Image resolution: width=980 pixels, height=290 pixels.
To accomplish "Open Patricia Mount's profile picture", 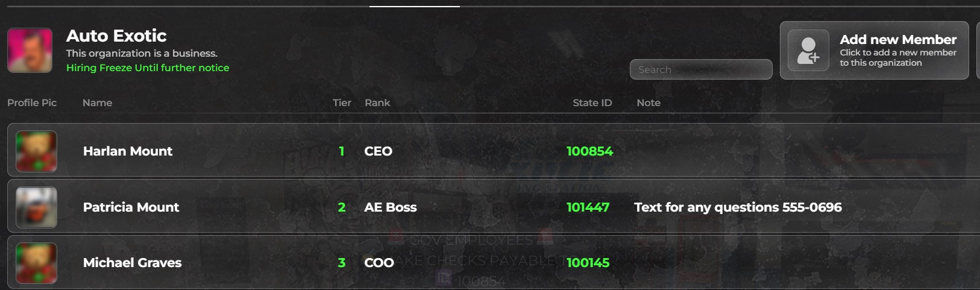I will coord(36,207).
